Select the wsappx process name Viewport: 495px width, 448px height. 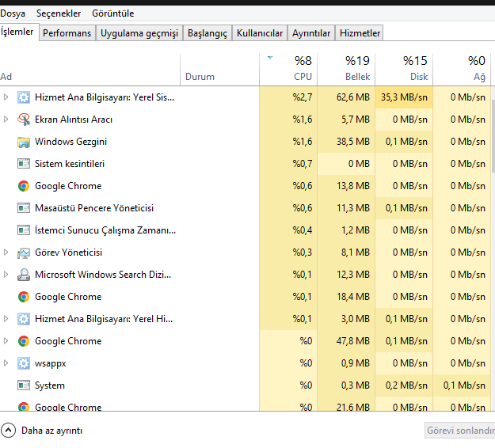pos(50,363)
